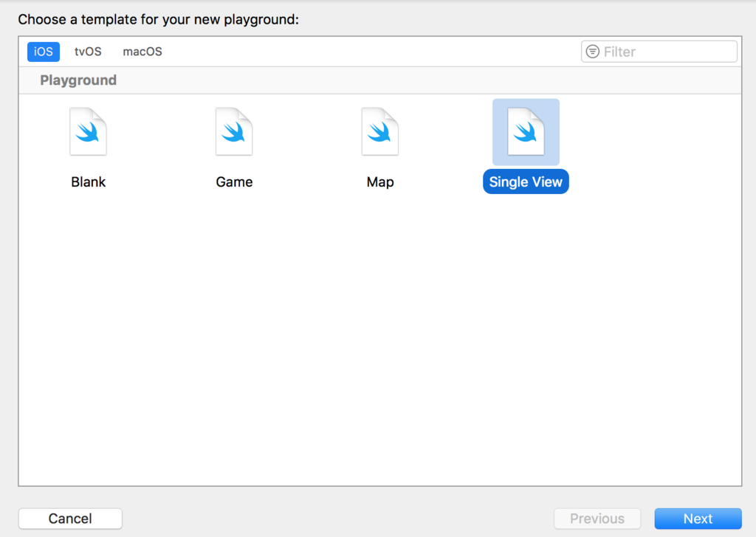Click the "Map" template label

[x=380, y=182]
